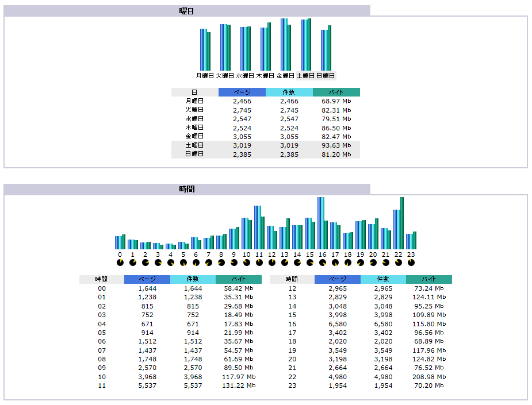
Task: Click the clock icon under hour 18
Action: (x=348, y=263)
